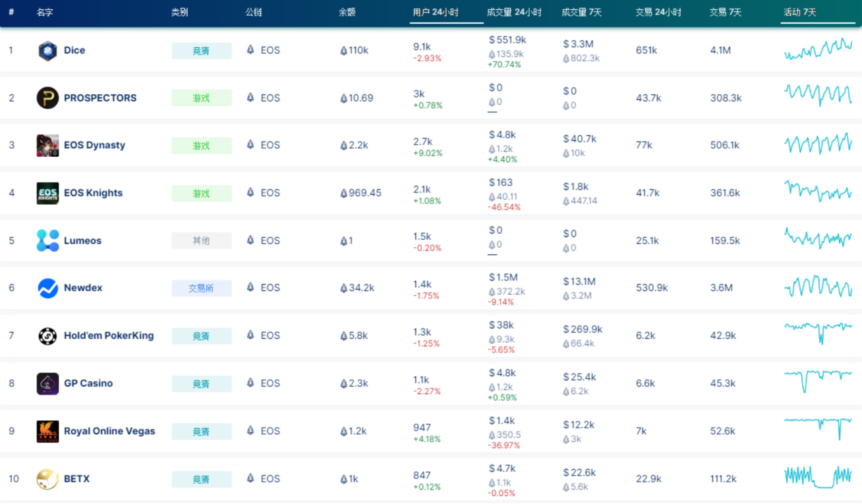Click the $1.5M volume value for Newdex

click(x=503, y=277)
